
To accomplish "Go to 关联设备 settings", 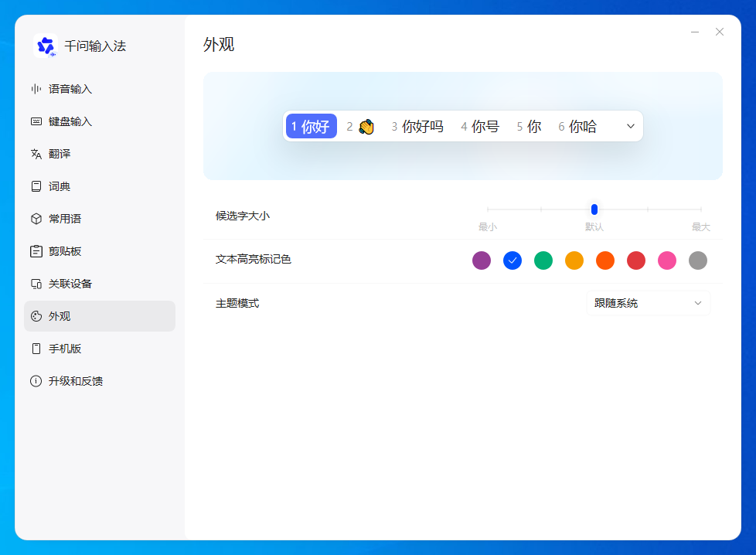I will coord(100,284).
